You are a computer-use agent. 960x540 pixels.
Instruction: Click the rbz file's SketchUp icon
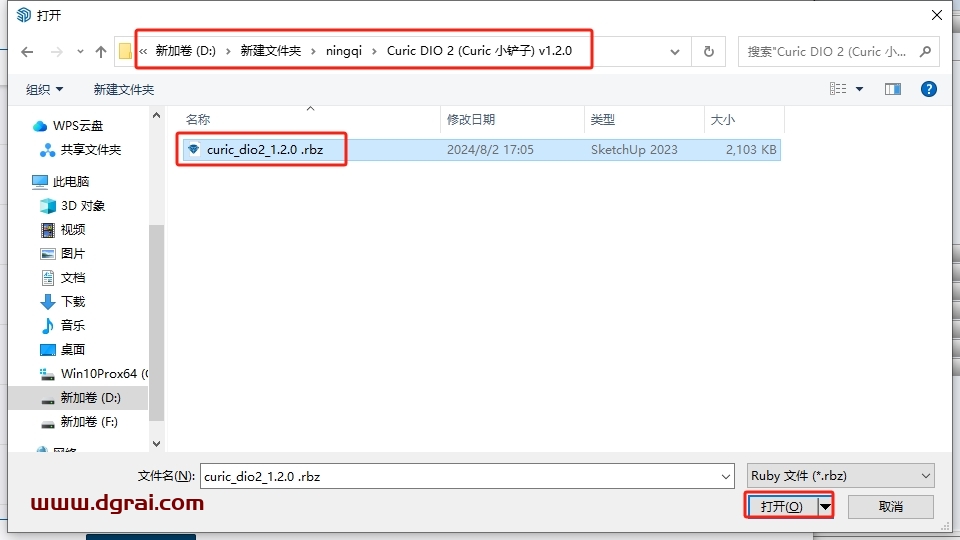pos(193,149)
